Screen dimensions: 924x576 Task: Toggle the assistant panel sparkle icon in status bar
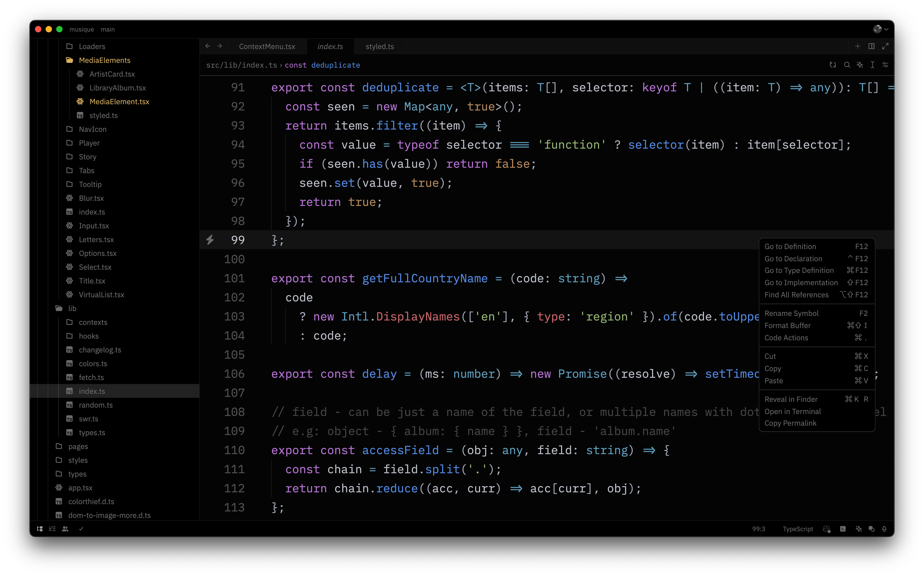coord(859,529)
